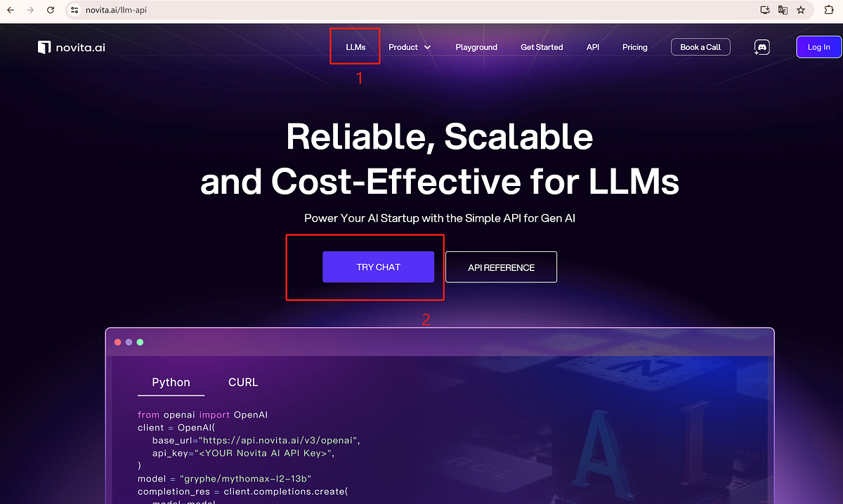Open the Discord icon link
The height and width of the screenshot is (504, 843).
(x=762, y=47)
